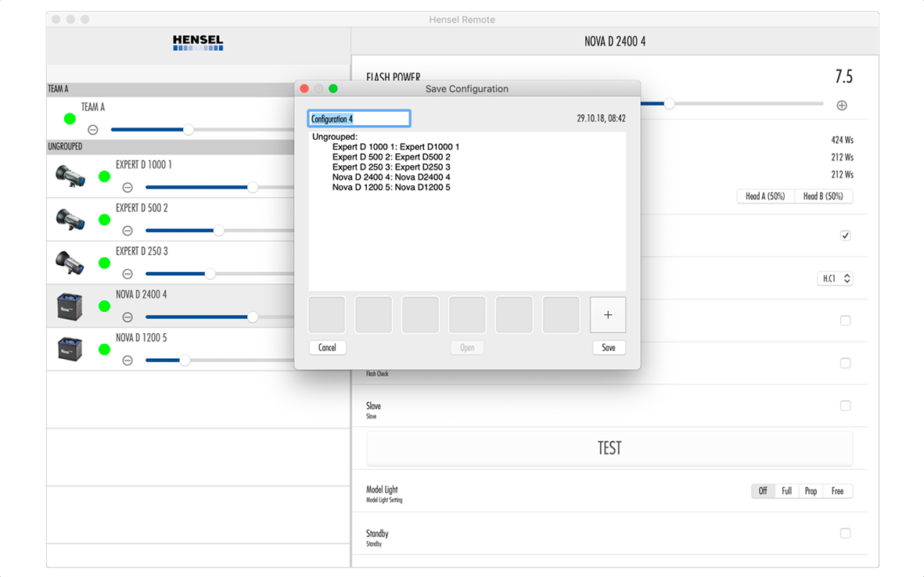Click the Cancel button
924x577 pixels.
point(327,348)
